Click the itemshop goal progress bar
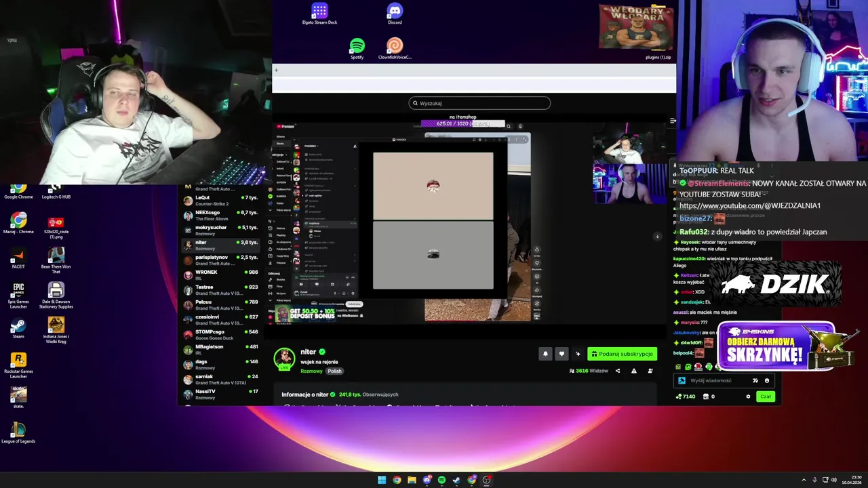This screenshot has width=868, height=488. pyautogui.click(x=463, y=124)
